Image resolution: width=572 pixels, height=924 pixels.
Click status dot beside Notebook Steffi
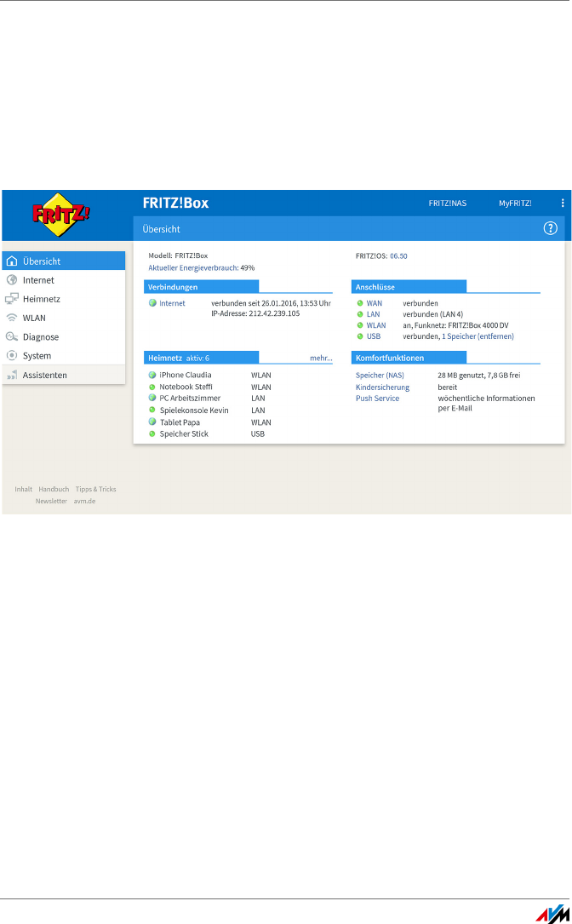click(x=152, y=387)
